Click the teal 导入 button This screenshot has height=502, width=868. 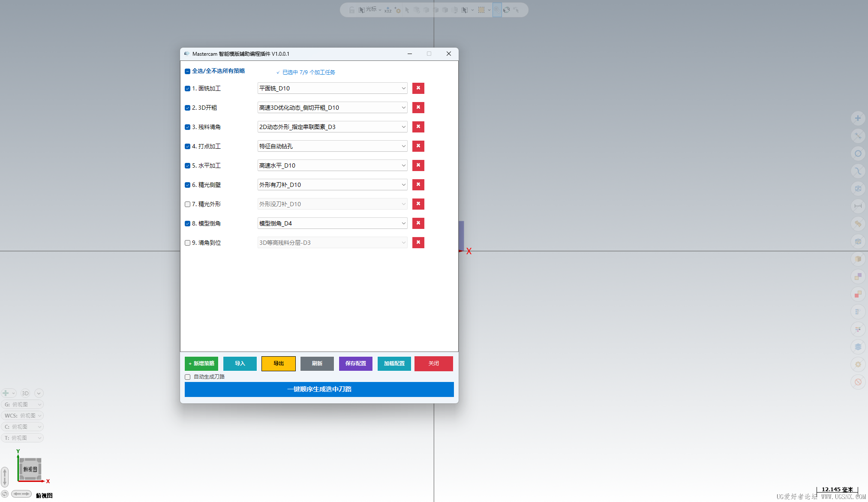[240, 364]
